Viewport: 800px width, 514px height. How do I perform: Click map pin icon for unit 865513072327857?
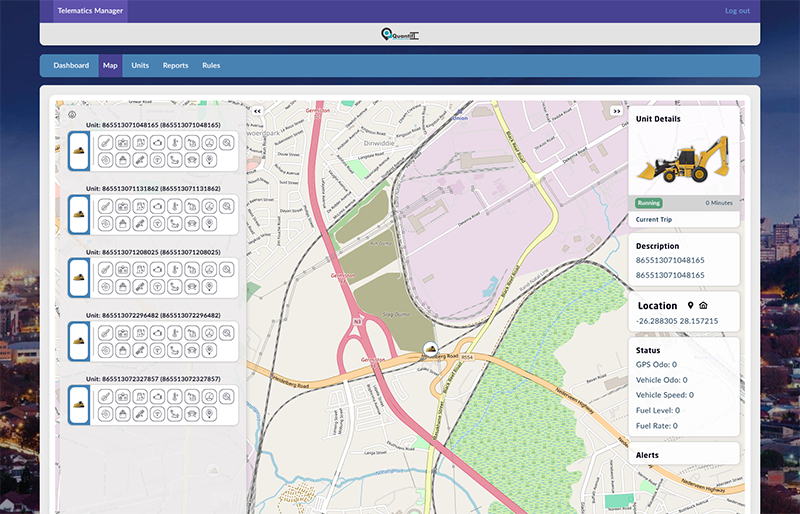click(209, 415)
